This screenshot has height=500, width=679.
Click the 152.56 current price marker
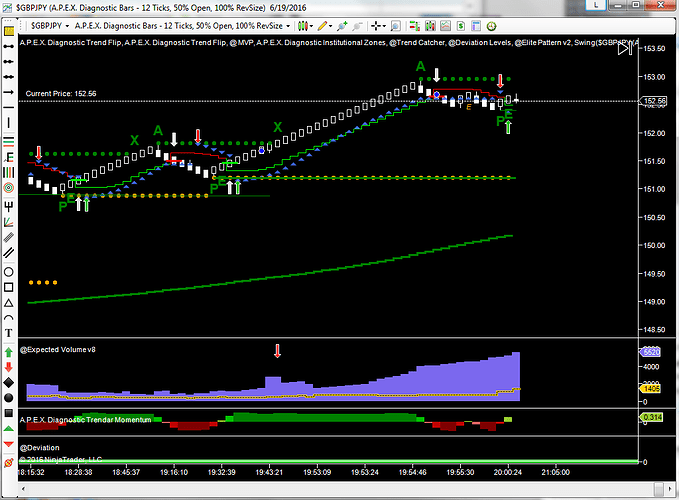654,101
